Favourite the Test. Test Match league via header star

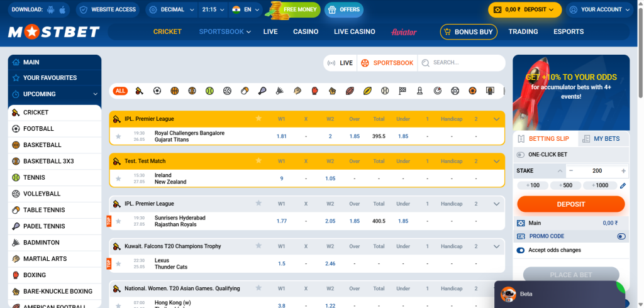(258, 160)
